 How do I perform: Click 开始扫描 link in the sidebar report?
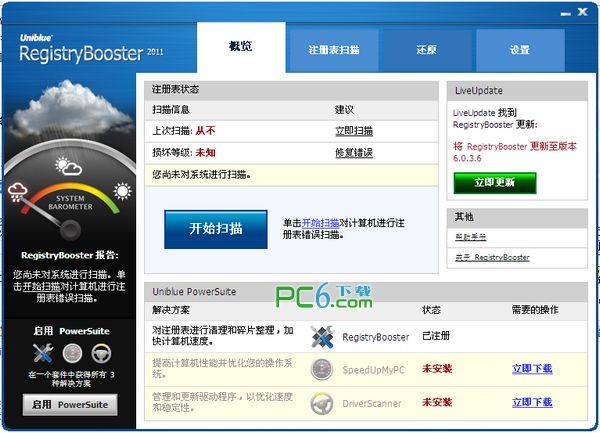coord(41,286)
